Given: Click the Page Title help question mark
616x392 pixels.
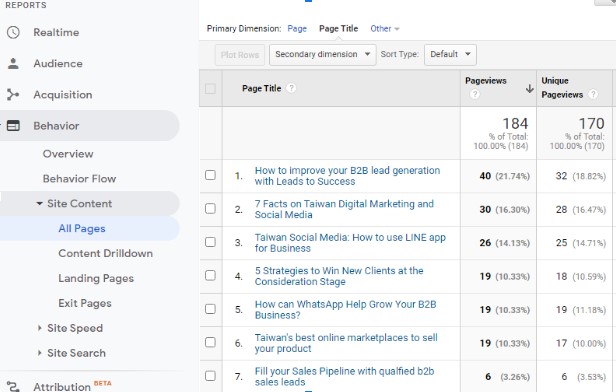Looking at the screenshot, I should (291, 88).
